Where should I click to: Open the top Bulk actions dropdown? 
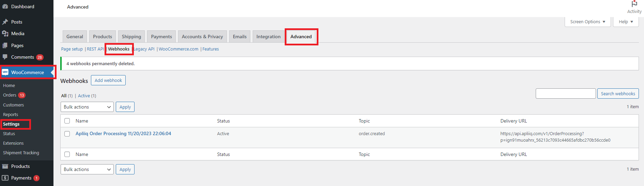click(x=87, y=107)
